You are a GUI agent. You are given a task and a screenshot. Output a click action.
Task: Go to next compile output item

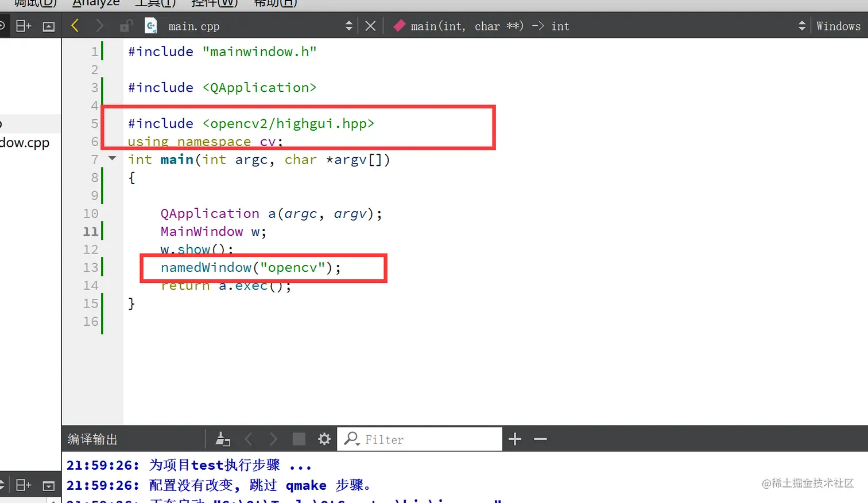(273, 439)
